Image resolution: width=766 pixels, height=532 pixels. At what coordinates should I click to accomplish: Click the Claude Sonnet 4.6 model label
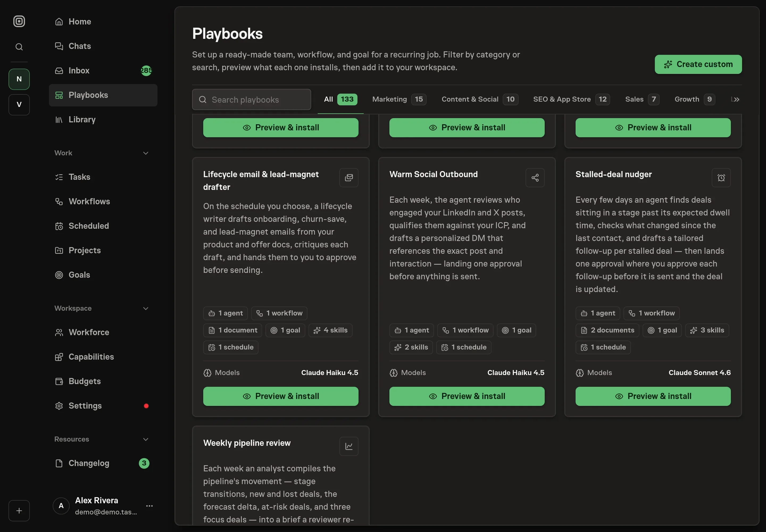click(x=699, y=373)
